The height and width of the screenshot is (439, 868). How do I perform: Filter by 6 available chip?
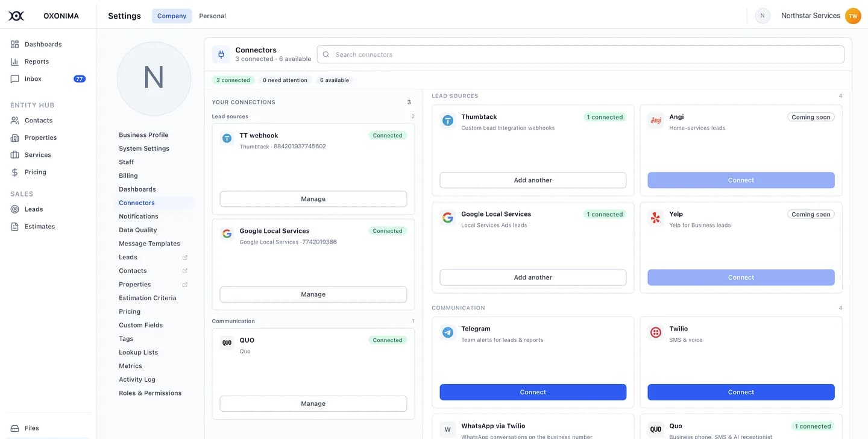coord(335,80)
